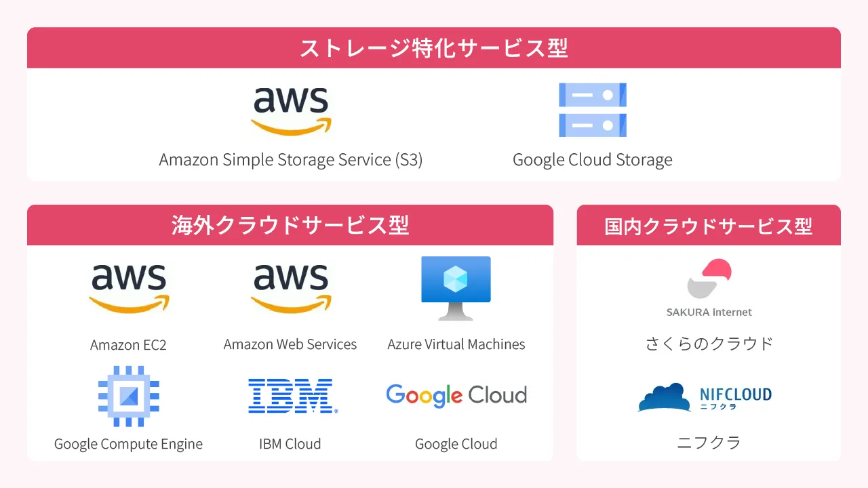Select the Azure Virtual Machines monitor icon

456,288
